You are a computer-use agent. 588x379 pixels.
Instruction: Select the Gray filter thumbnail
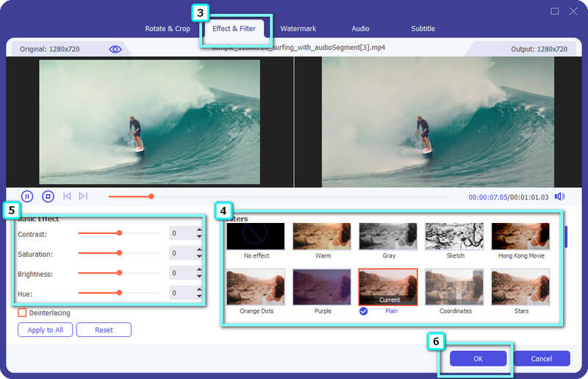388,236
